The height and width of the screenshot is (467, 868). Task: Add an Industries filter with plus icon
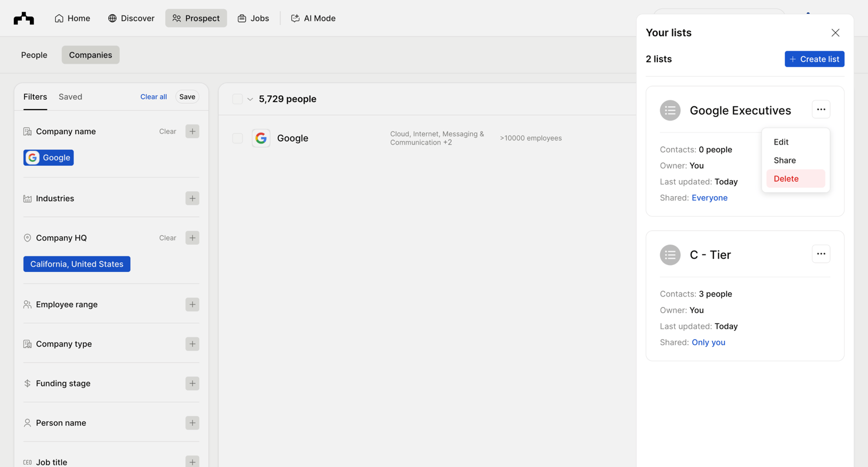192,199
